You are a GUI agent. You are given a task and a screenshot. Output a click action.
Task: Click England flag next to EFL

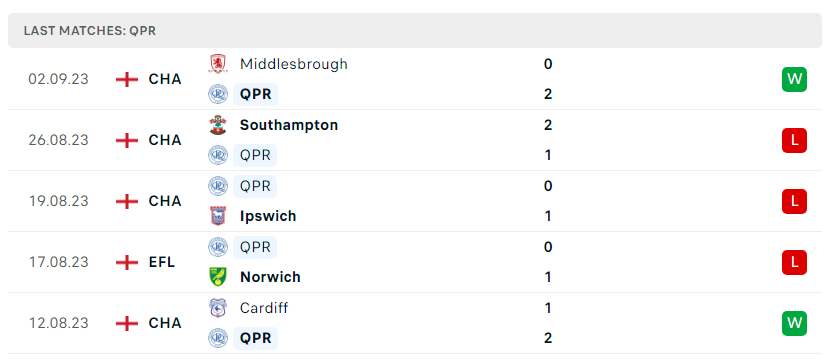127,262
